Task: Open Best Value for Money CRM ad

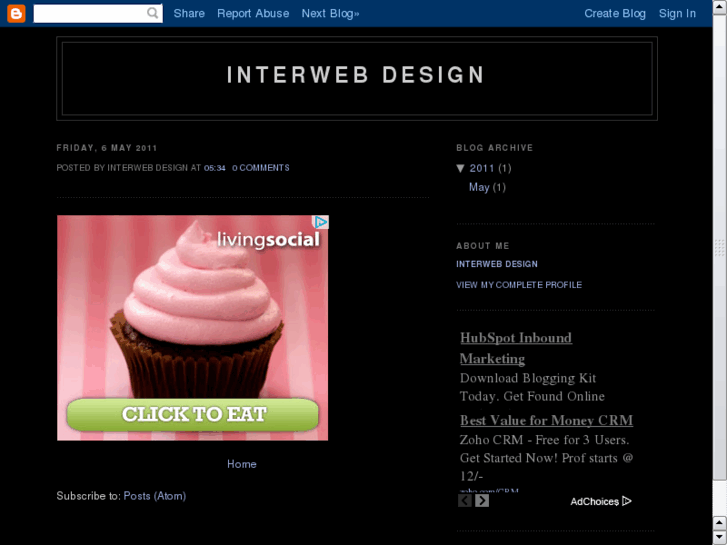Action: [x=546, y=420]
